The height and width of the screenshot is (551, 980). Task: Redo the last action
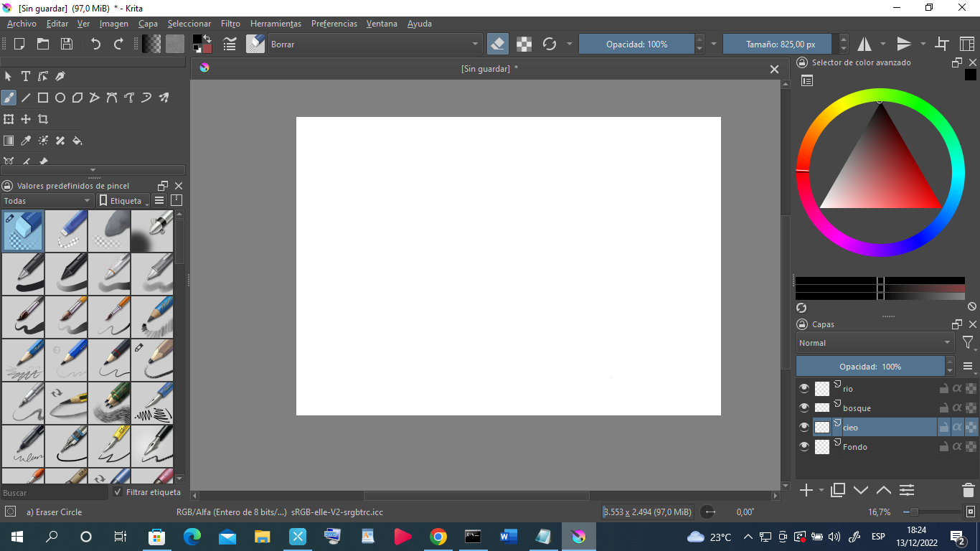pos(119,44)
